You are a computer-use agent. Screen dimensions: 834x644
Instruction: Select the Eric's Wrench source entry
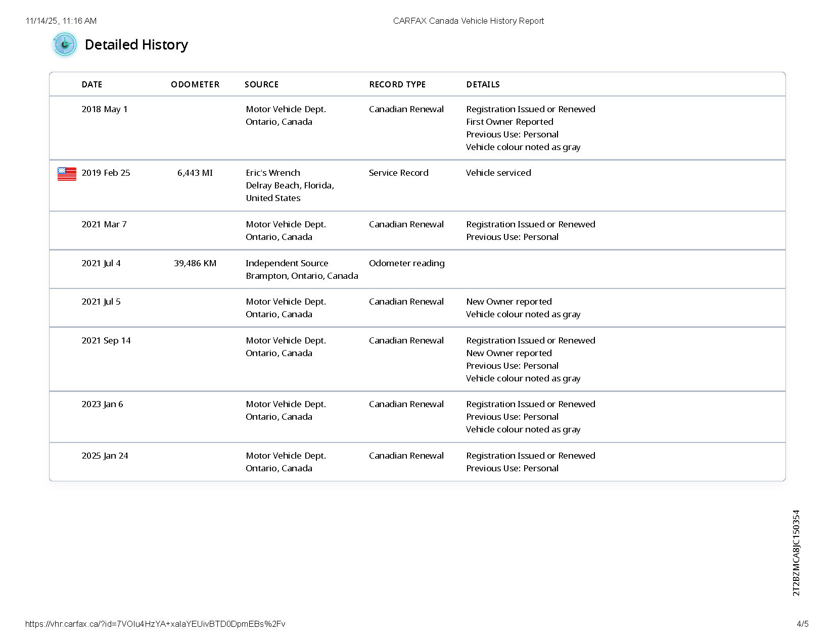273,173
